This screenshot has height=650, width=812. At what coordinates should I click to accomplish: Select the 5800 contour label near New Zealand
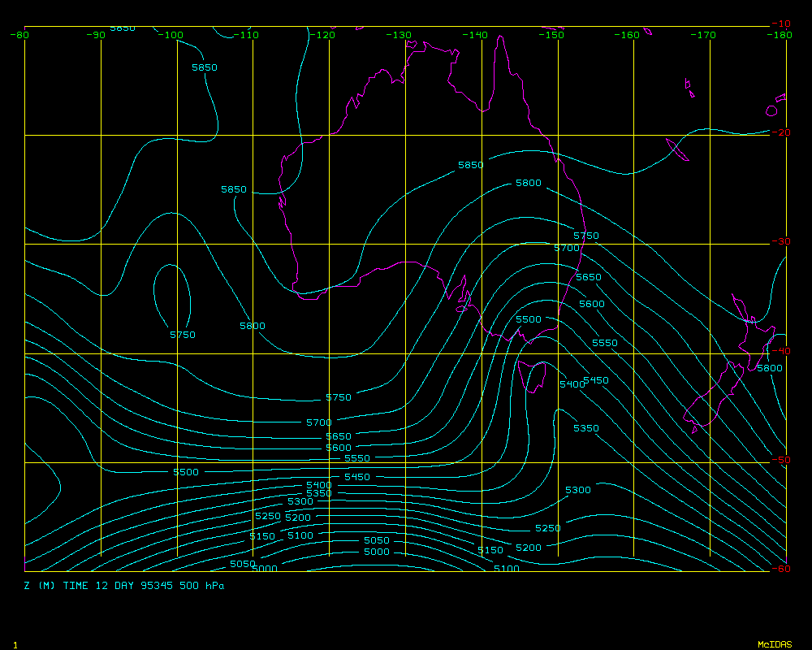coord(769,368)
